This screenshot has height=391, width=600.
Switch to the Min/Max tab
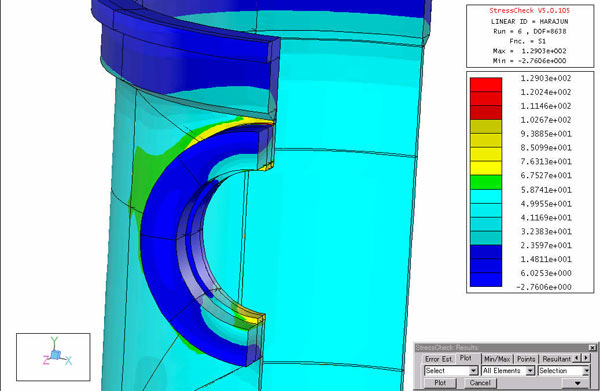pyautogui.click(x=497, y=359)
